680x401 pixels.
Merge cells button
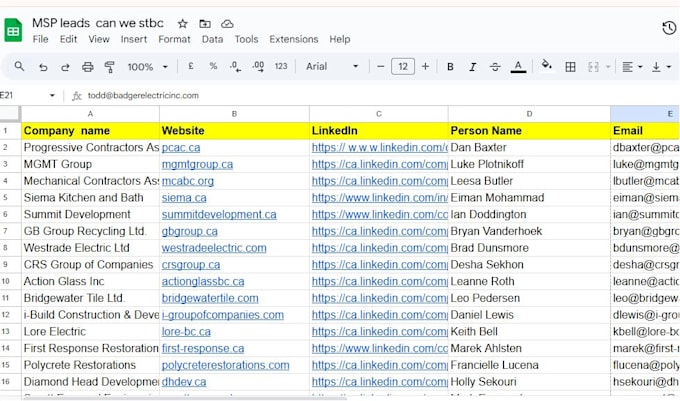pyautogui.click(x=593, y=67)
